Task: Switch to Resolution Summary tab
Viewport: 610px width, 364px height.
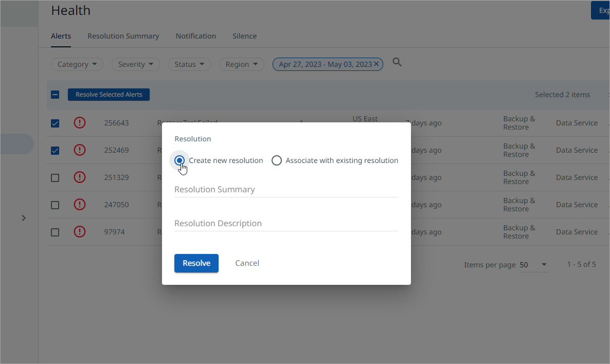Action: pyautogui.click(x=123, y=36)
